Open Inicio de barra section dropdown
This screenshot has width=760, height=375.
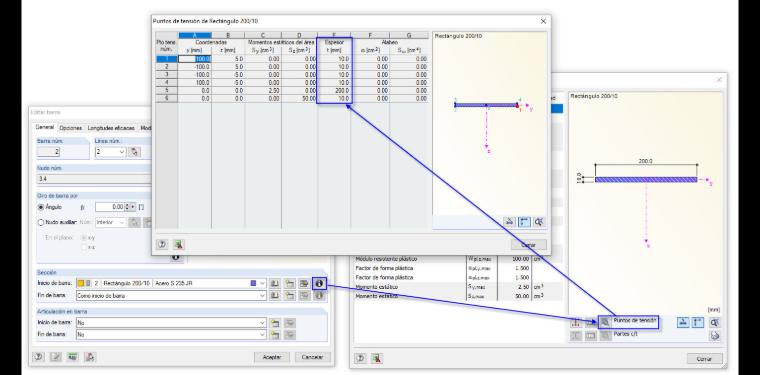click(263, 283)
